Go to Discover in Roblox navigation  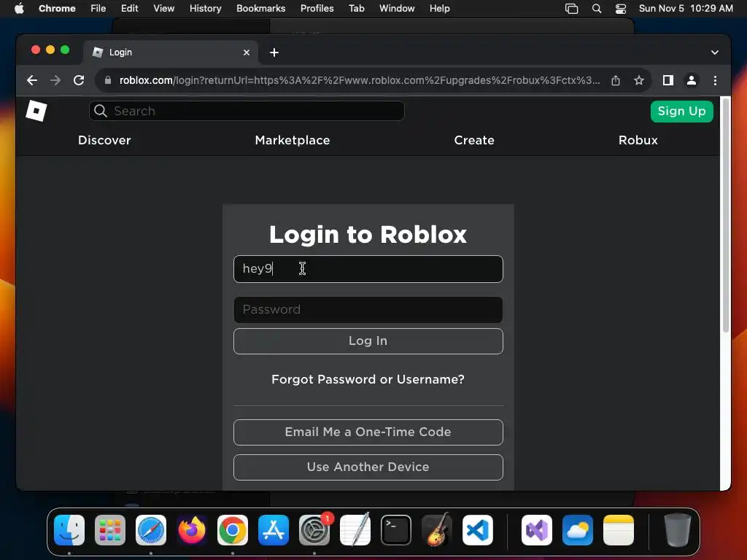(x=104, y=140)
